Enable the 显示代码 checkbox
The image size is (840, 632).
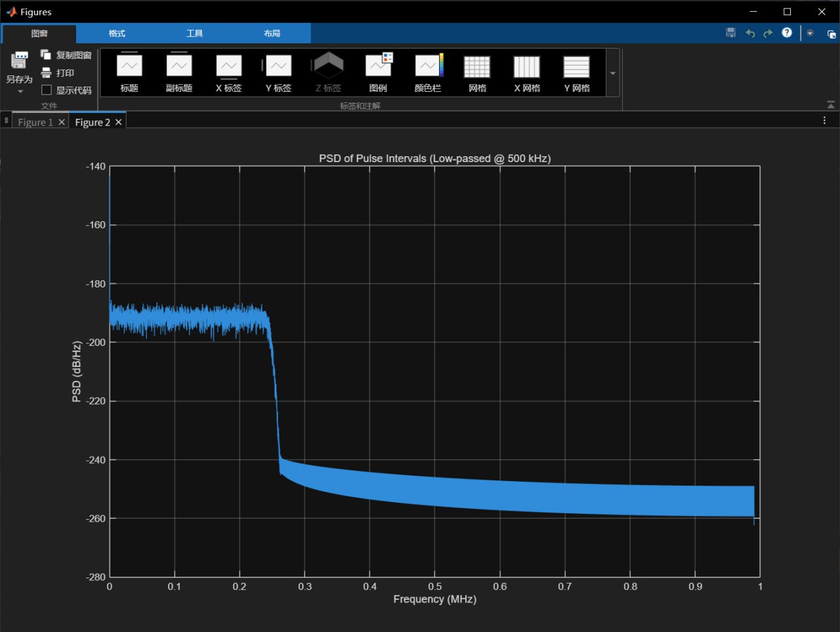(47, 90)
